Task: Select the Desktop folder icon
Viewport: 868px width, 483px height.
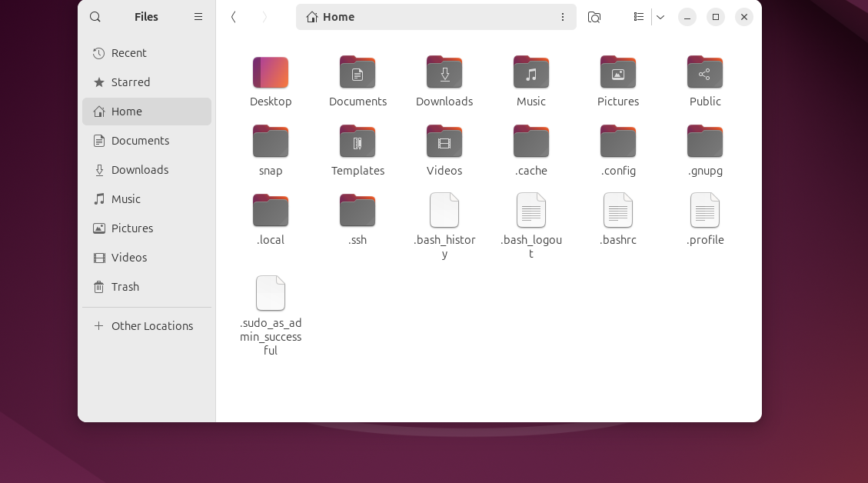Action: 271,73
